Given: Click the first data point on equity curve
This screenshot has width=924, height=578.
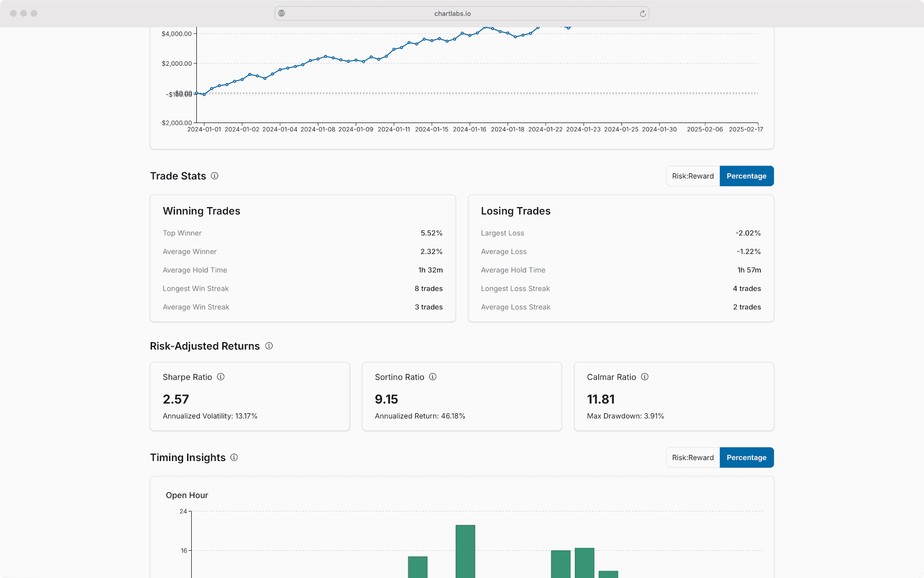Looking at the screenshot, I should pos(197,93).
